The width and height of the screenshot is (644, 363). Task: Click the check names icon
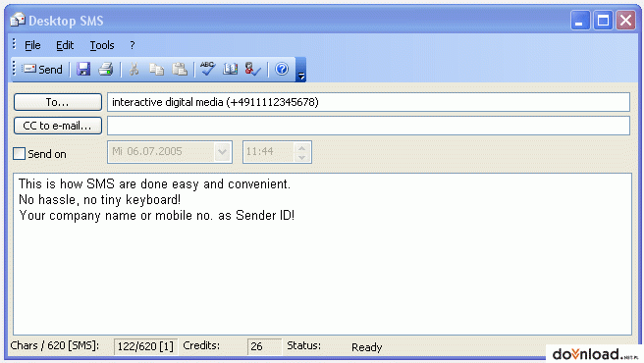[252, 69]
